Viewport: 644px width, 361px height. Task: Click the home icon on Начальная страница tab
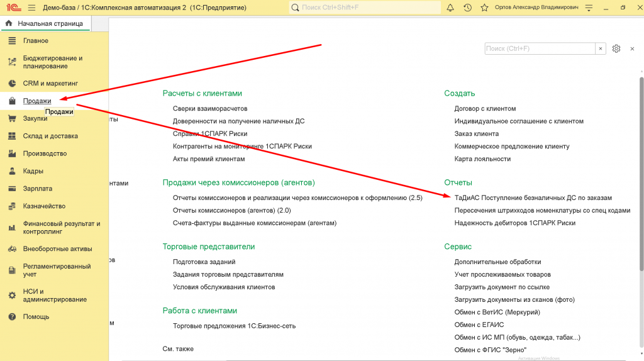(9, 23)
